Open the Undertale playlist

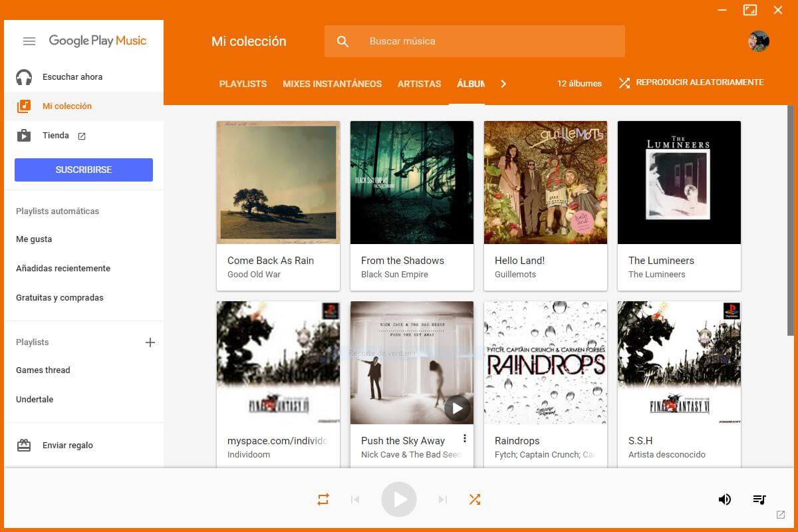35,400
